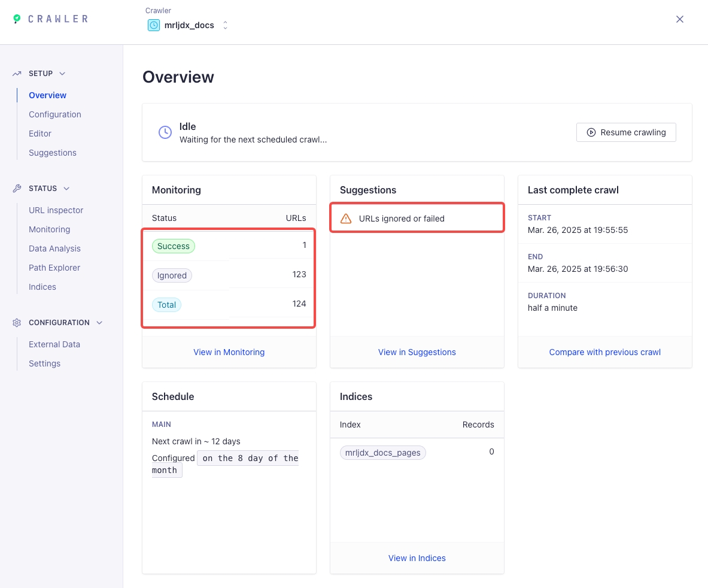Screen dimensions: 708x588
Task: Collapse the Configuration section chevron
Action: 99,323
